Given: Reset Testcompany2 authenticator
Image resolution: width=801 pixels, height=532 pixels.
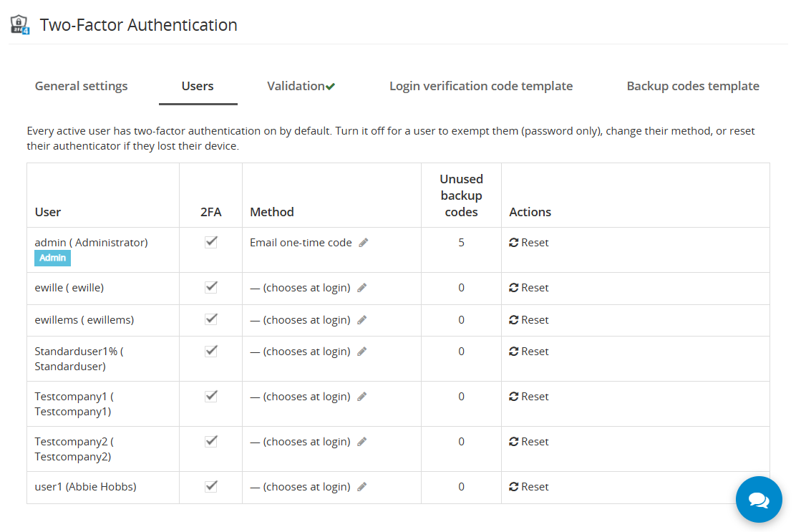Looking at the screenshot, I should (529, 442).
